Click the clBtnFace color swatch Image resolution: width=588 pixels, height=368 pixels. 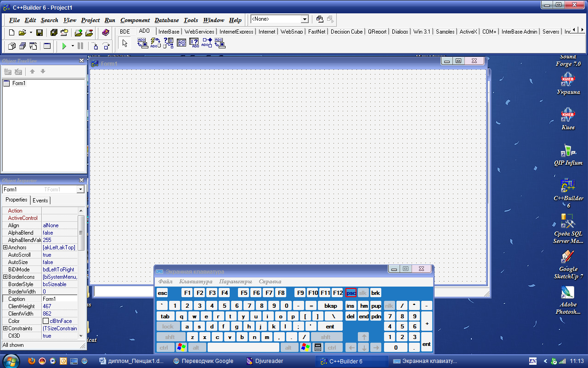click(x=45, y=321)
